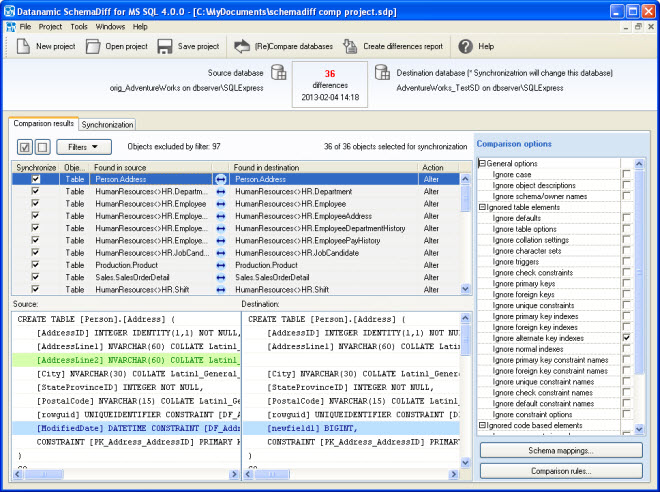Click Create differences report label
Image resolution: width=660 pixels, height=492 pixels.
[x=403, y=46]
